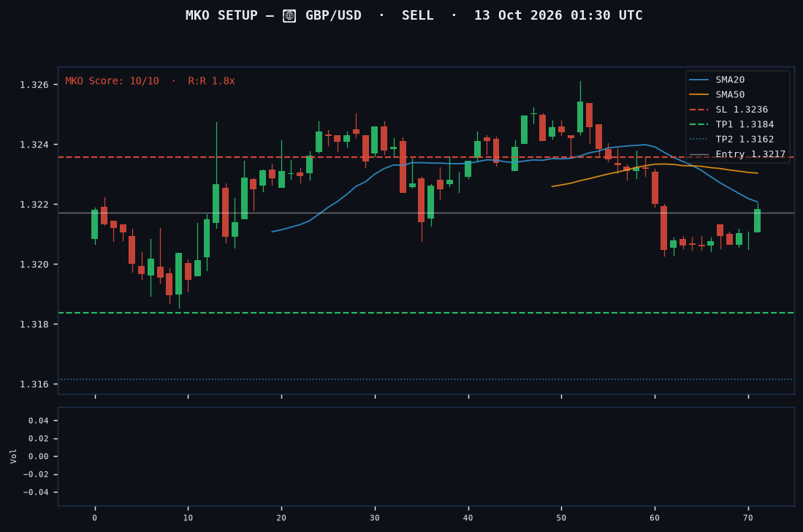Click the 1.318 price axis label
This screenshot has width=803, height=532.
coord(34,324)
